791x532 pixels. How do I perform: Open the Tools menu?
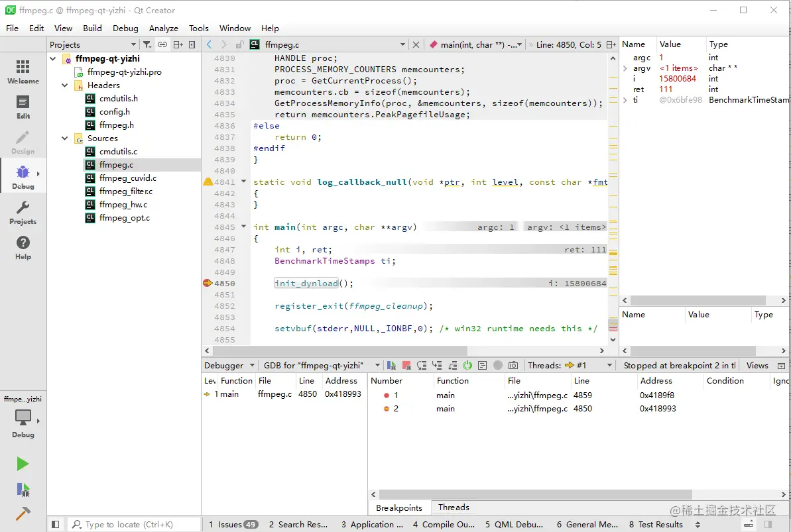[199, 28]
